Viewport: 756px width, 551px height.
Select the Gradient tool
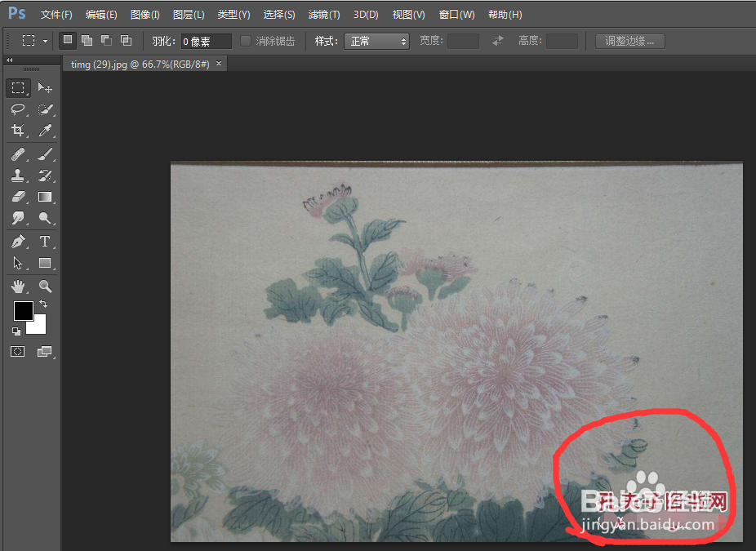45,197
